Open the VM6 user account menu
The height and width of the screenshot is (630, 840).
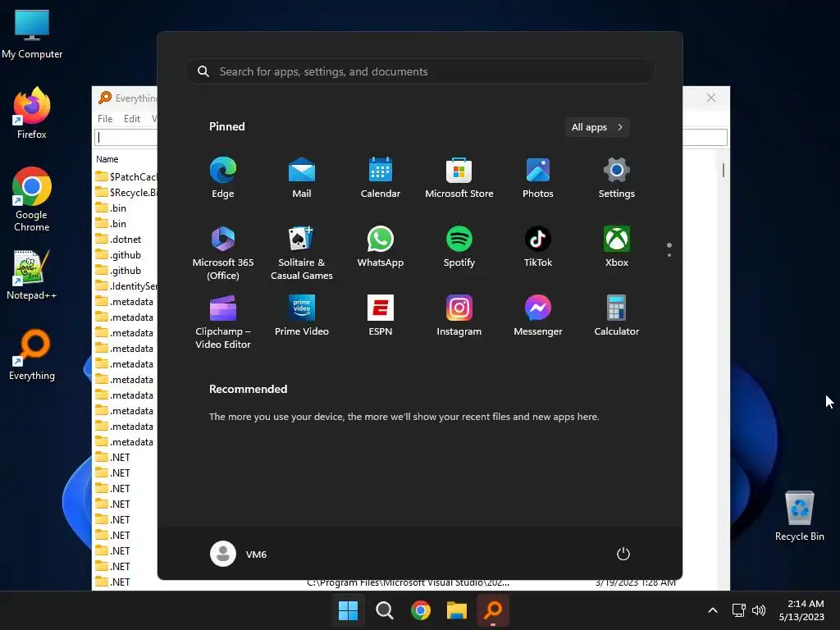(239, 554)
